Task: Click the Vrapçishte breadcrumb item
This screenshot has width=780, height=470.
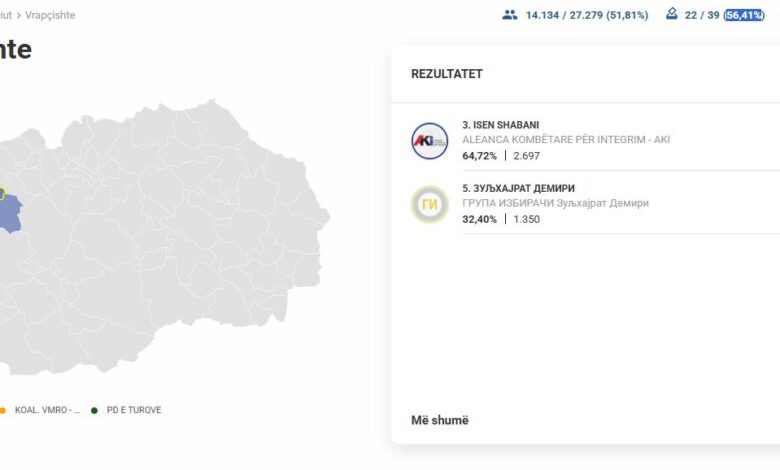Action: pos(50,15)
